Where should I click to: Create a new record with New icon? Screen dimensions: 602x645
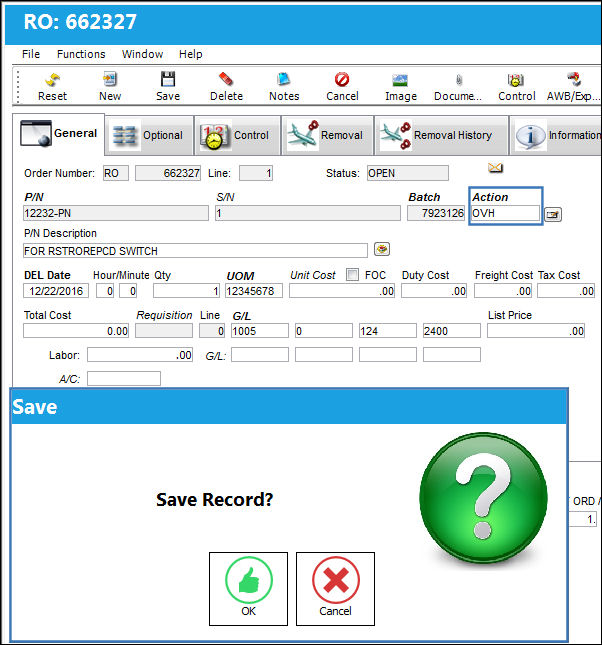[110, 87]
